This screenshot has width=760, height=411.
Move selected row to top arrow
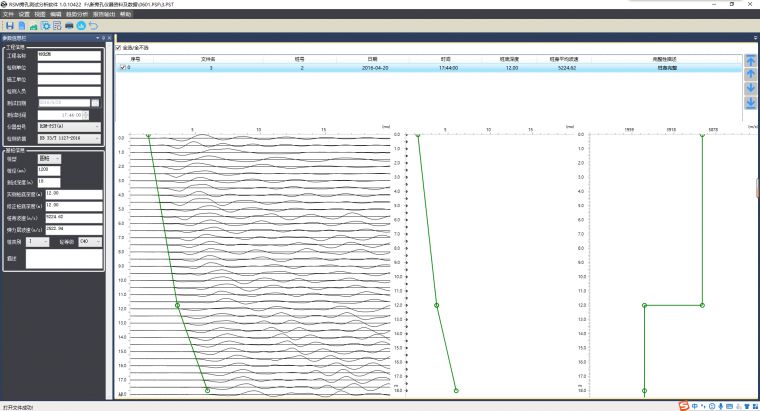point(750,61)
